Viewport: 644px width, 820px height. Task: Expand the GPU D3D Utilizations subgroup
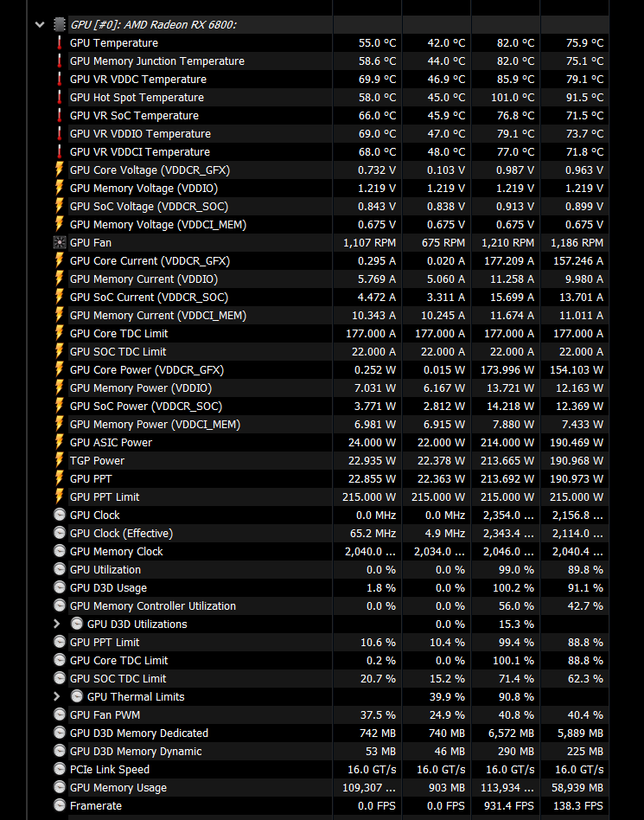[x=57, y=624]
